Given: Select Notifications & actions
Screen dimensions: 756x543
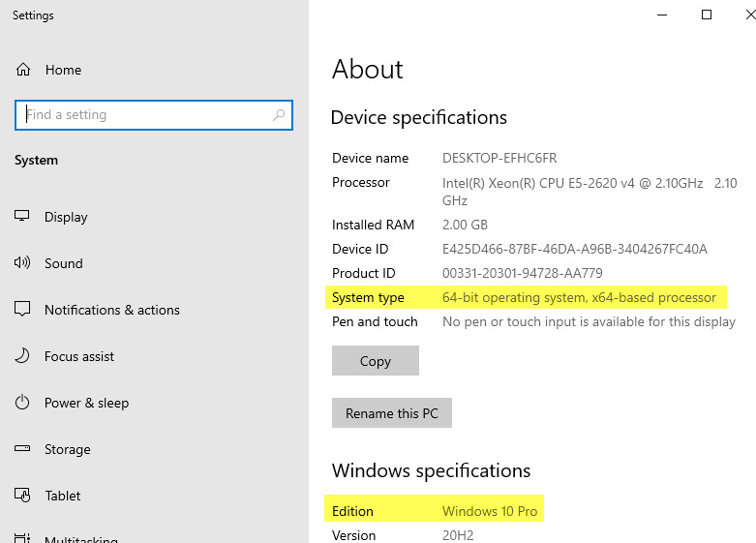Looking at the screenshot, I should coord(112,310).
